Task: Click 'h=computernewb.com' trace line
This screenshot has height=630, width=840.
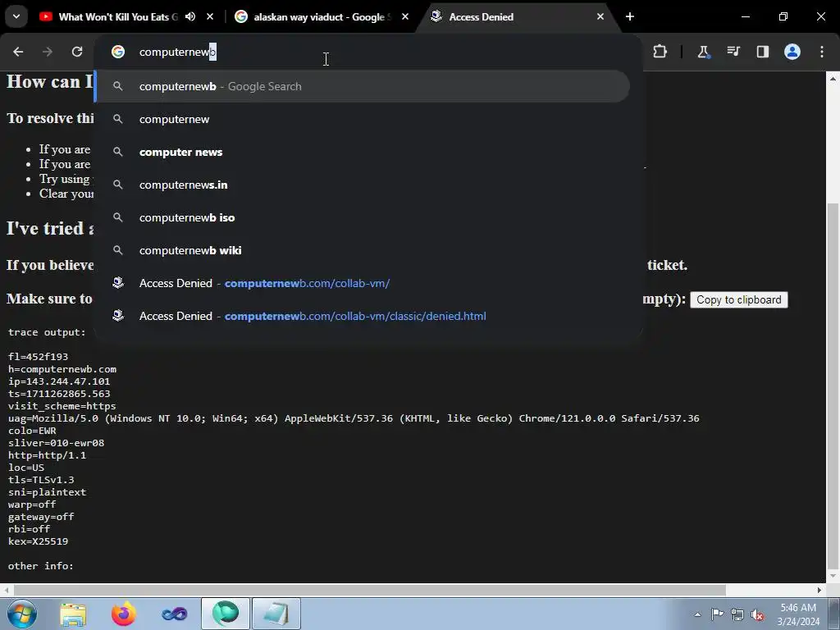Action: tap(62, 369)
